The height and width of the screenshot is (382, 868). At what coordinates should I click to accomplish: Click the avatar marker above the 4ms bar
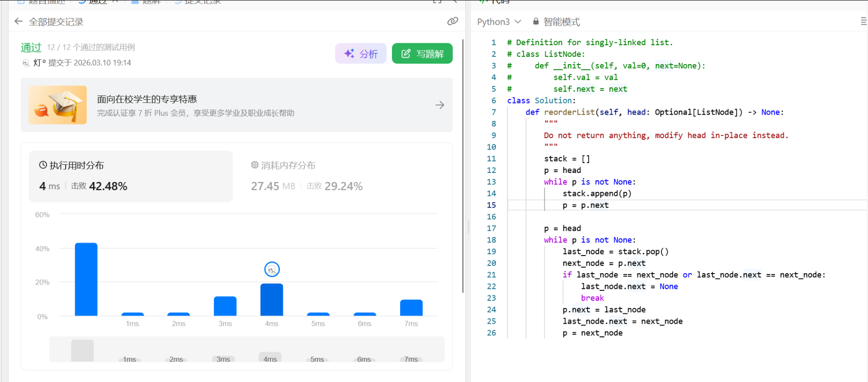[272, 270]
